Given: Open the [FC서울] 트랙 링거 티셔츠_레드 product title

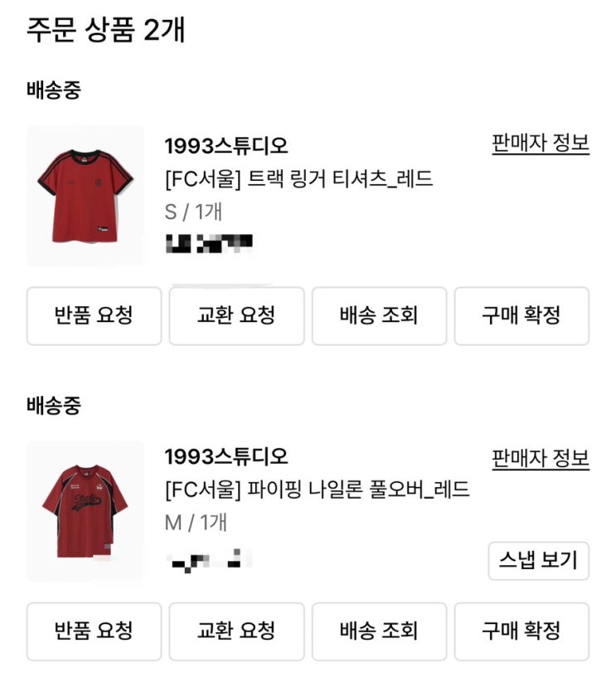Looking at the screenshot, I should [299, 178].
